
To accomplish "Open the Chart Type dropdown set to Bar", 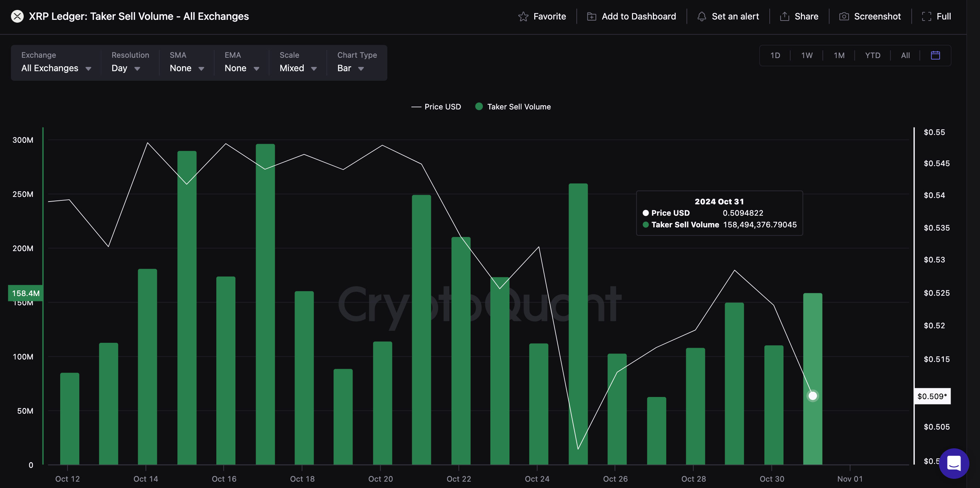I will click(351, 68).
